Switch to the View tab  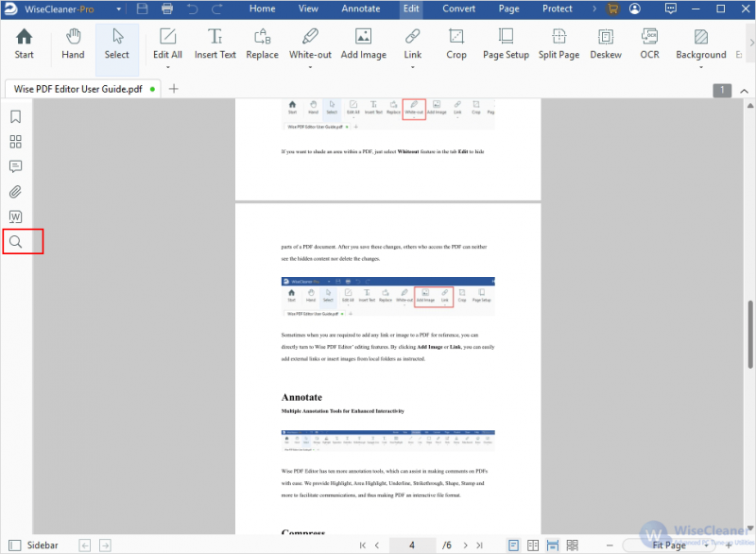[308, 9]
